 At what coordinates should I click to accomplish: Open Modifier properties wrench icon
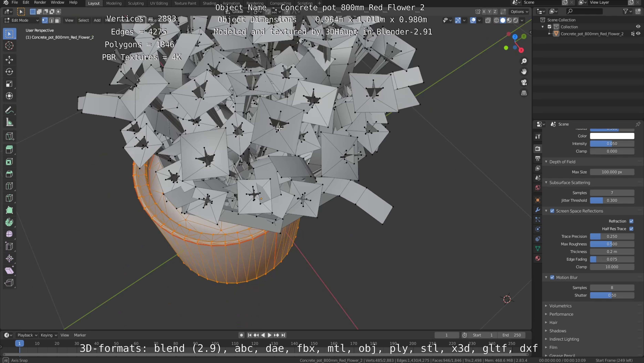tap(538, 210)
